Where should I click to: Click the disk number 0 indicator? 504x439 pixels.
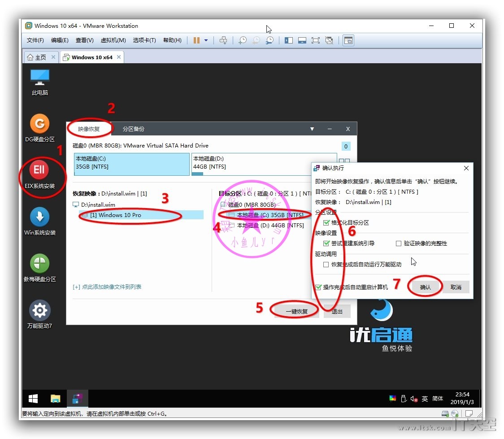(346, 147)
